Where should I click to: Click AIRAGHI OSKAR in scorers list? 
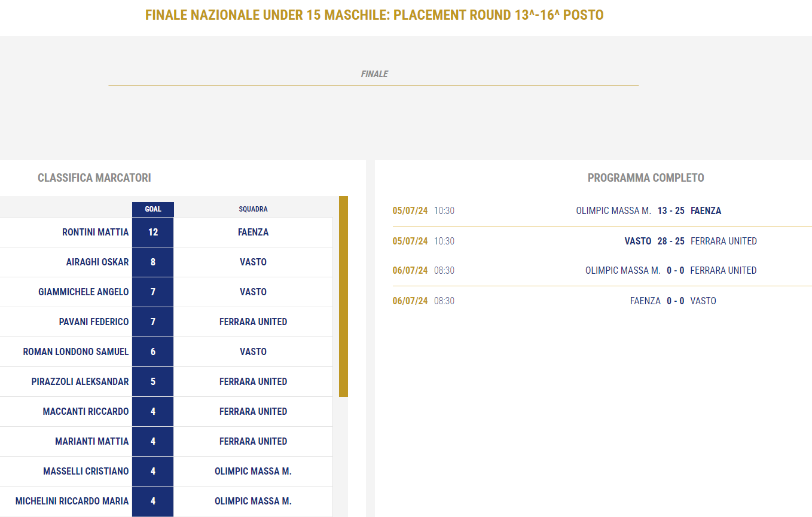pos(97,262)
